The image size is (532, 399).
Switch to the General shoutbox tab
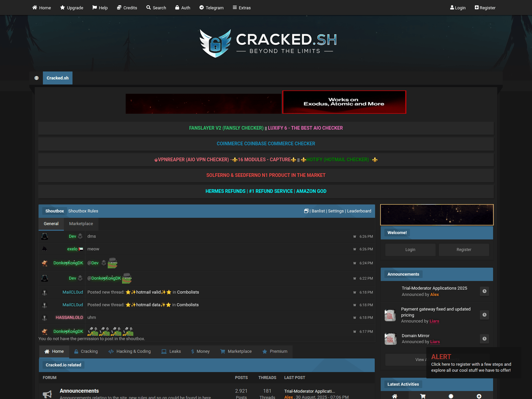point(51,224)
